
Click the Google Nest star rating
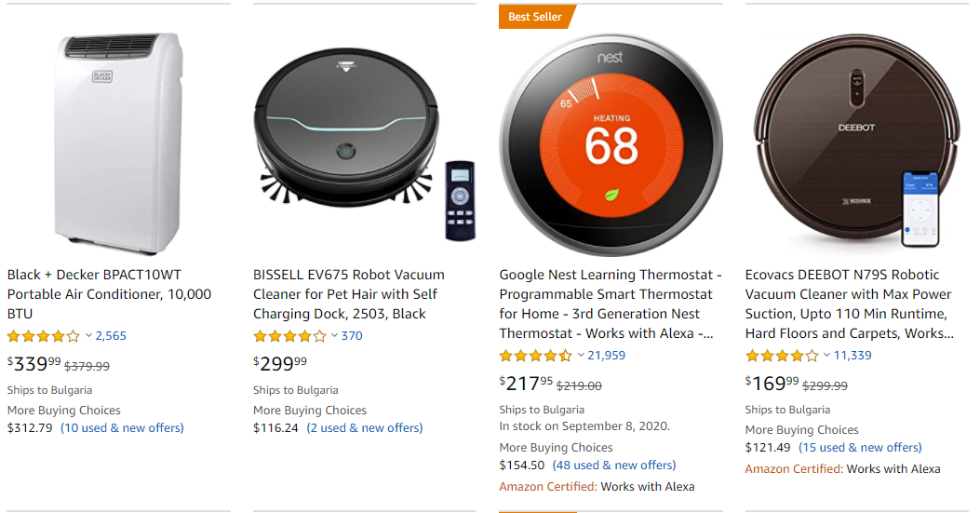pos(536,356)
